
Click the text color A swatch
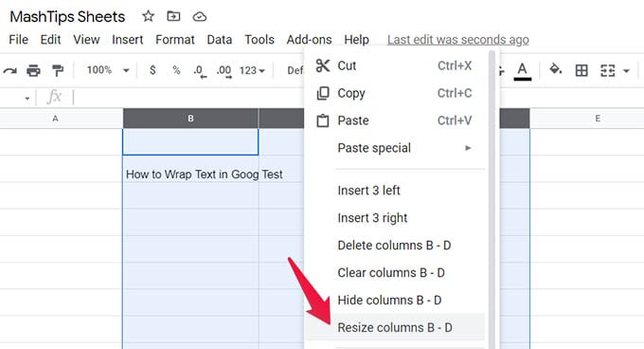(x=523, y=71)
